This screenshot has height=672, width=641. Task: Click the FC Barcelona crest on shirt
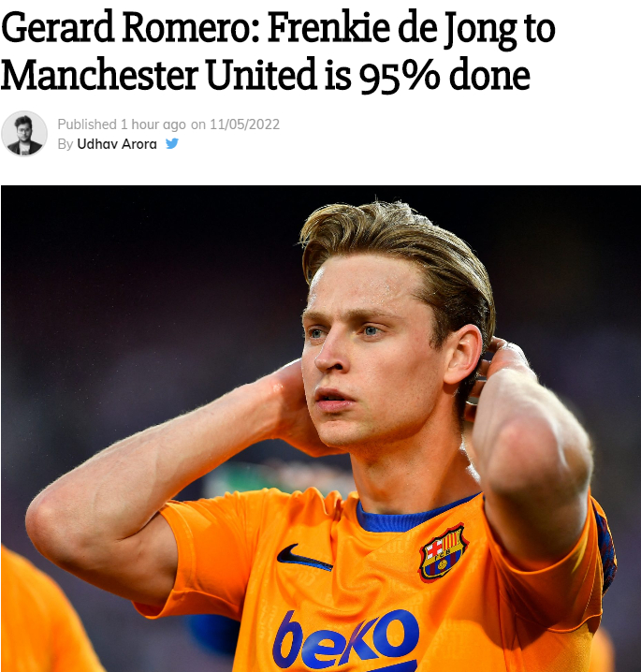tap(443, 553)
